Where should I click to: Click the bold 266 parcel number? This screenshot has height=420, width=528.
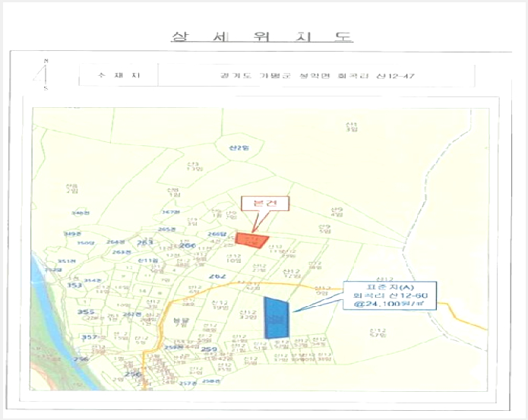[187, 245]
